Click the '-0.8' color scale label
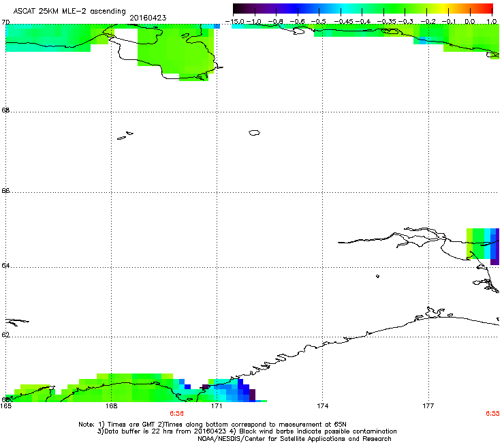Screen dimensions: 504x443 coord(275,22)
